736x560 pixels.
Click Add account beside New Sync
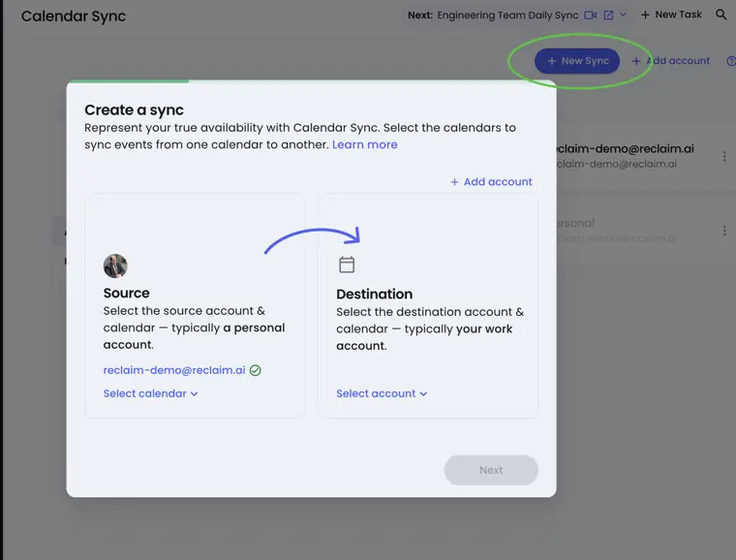[x=671, y=61]
